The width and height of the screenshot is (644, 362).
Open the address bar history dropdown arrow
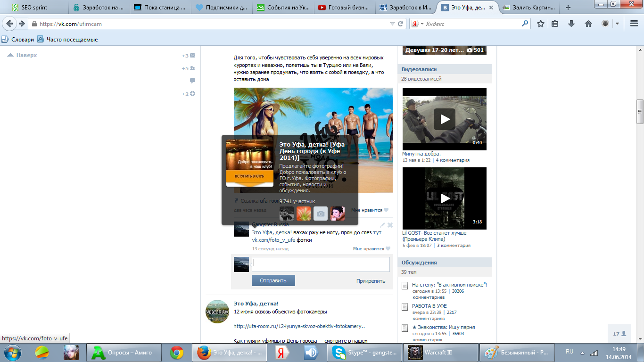tap(392, 24)
